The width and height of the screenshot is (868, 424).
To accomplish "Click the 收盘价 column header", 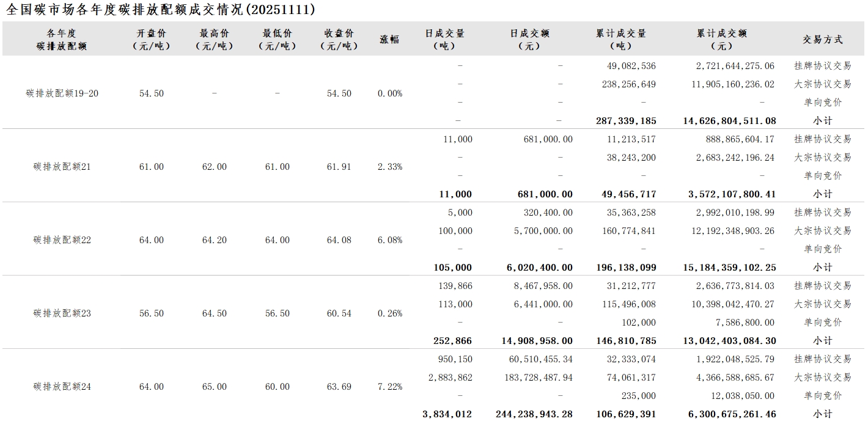I will [339, 39].
